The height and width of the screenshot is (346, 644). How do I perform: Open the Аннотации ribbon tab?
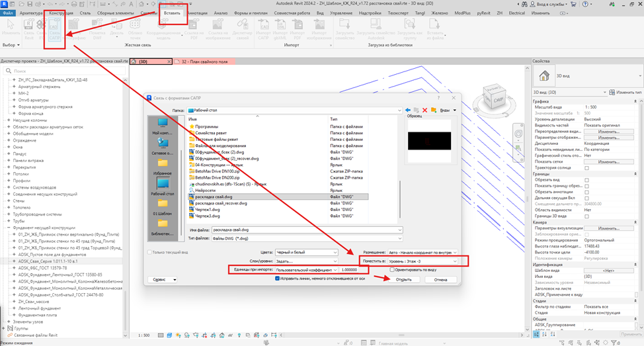197,13
